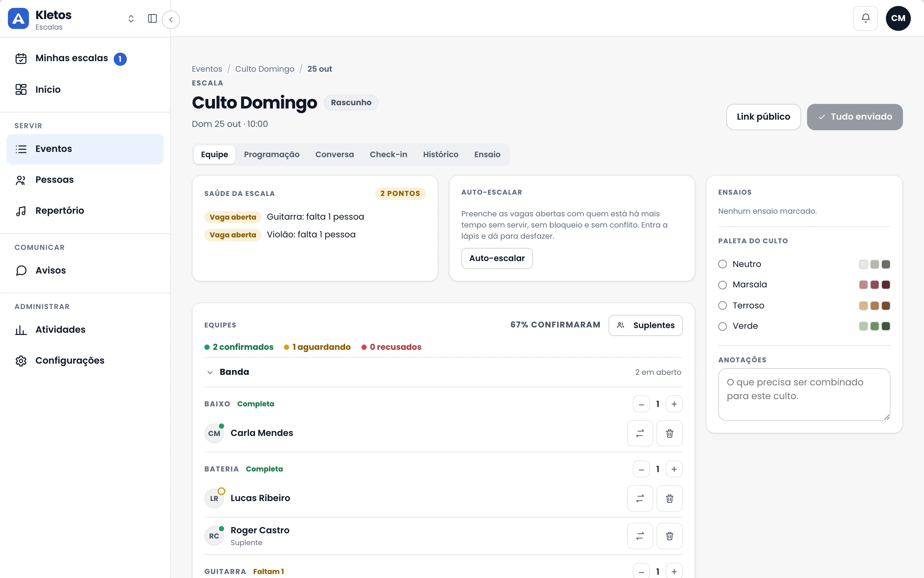Go to the Check-in tab
This screenshot has height=578, width=924.
click(388, 155)
